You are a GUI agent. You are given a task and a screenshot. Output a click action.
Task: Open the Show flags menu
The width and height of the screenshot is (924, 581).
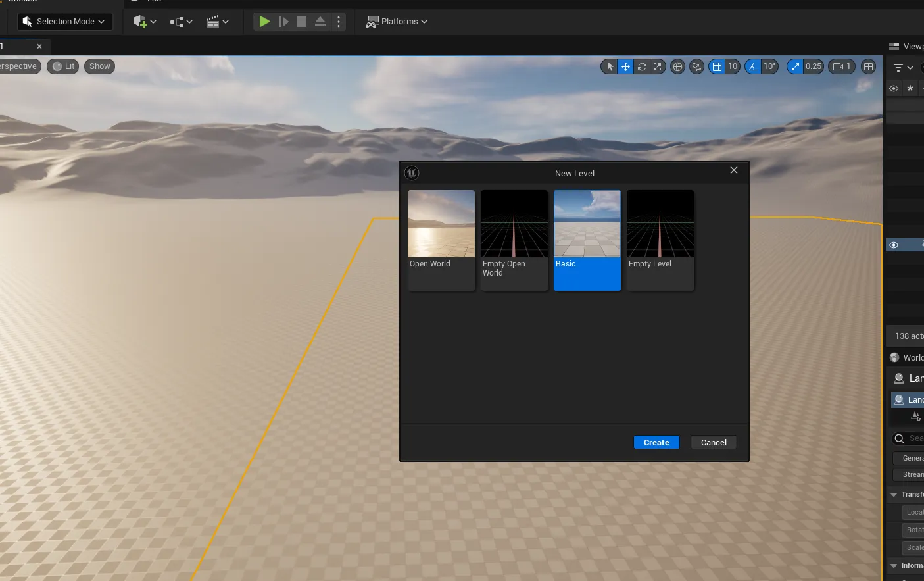pos(99,66)
